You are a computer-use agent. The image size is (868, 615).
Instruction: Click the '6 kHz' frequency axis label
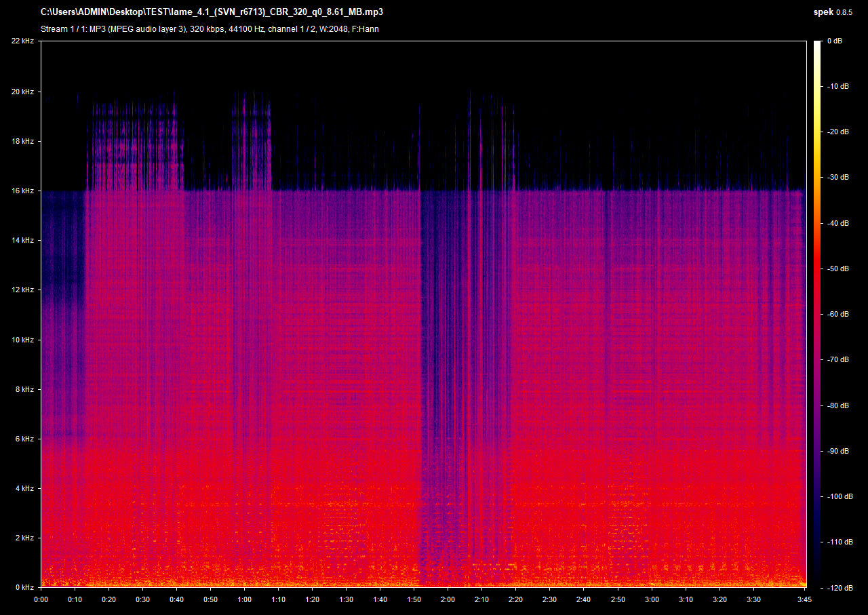tap(24, 439)
